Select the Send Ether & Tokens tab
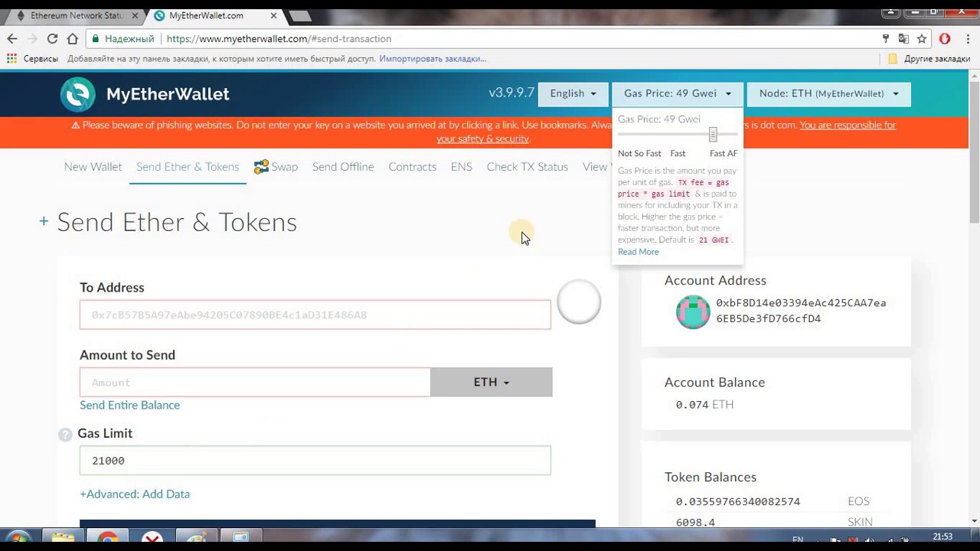The width and height of the screenshot is (980, 551). [188, 167]
